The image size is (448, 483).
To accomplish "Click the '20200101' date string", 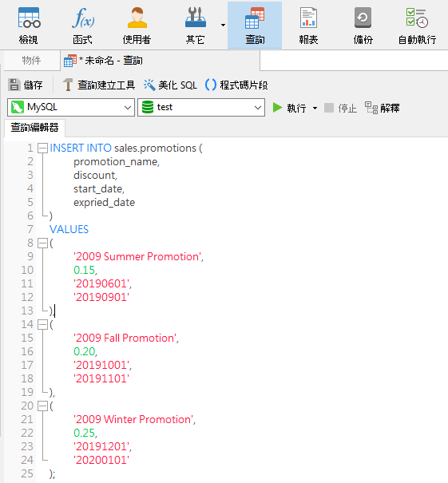I will click(101, 460).
